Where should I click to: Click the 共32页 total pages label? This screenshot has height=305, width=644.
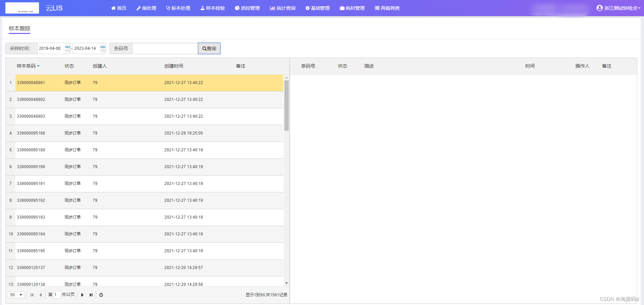pos(68,295)
